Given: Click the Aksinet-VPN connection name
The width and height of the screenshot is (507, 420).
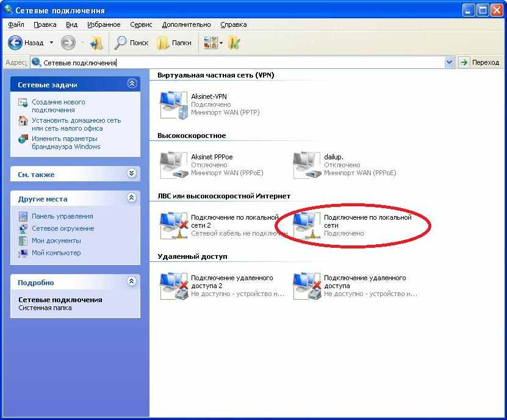Looking at the screenshot, I should tap(209, 96).
